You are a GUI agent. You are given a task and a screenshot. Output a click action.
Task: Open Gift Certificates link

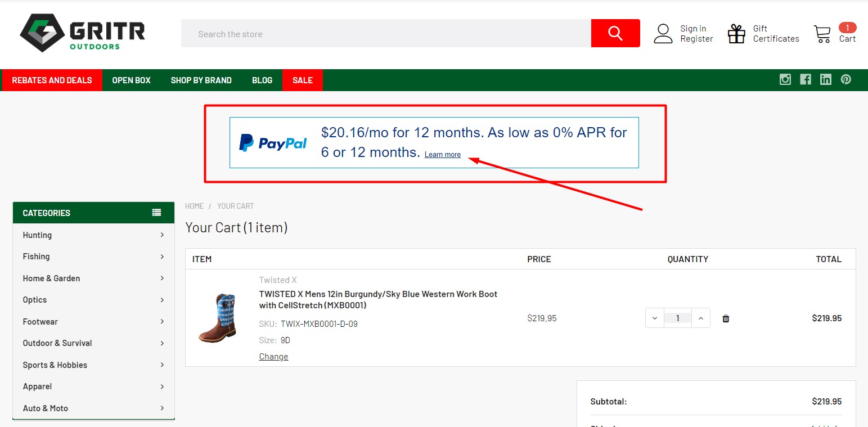(776, 34)
